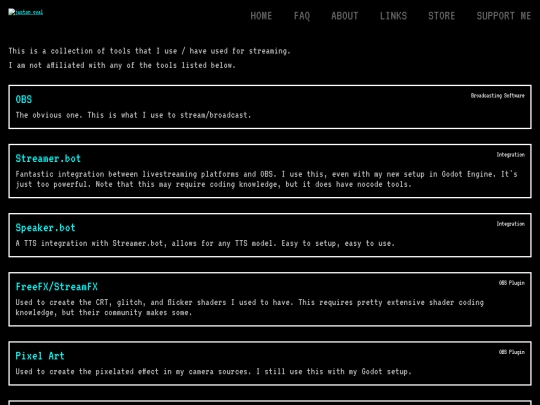Open the FAQ page
540x405 pixels.
(x=302, y=16)
